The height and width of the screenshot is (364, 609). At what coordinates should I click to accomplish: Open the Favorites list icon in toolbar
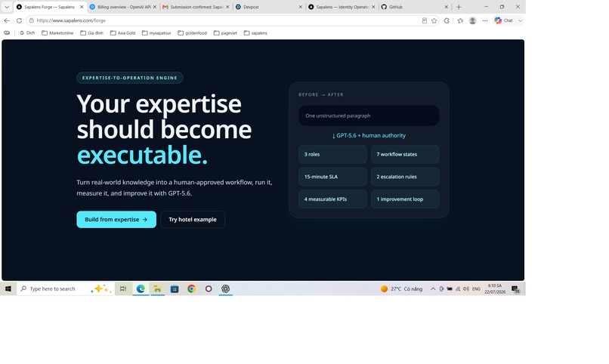coord(460,20)
